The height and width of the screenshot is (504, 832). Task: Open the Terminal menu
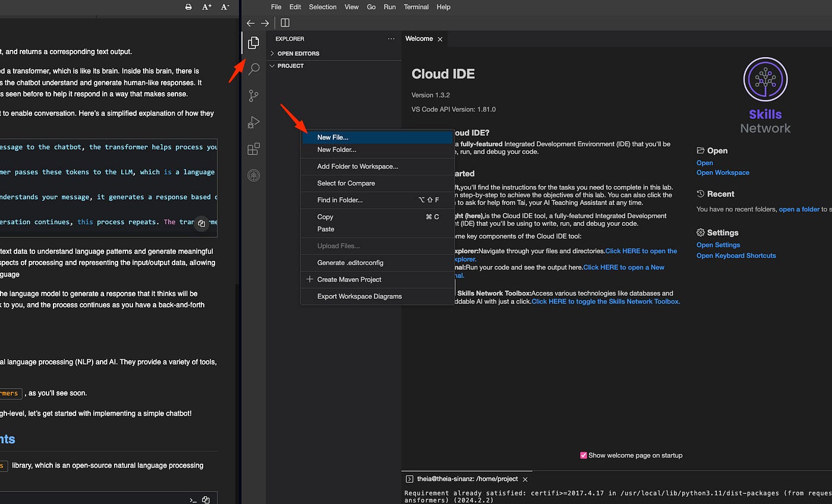point(416,7)
